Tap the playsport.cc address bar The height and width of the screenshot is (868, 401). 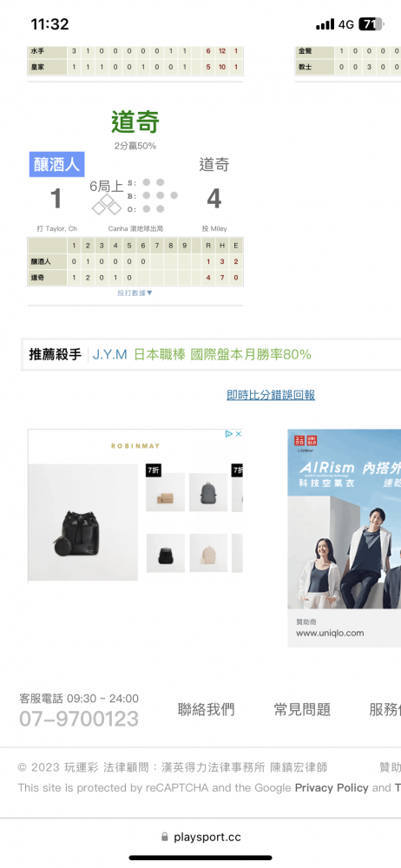point(200,837)
